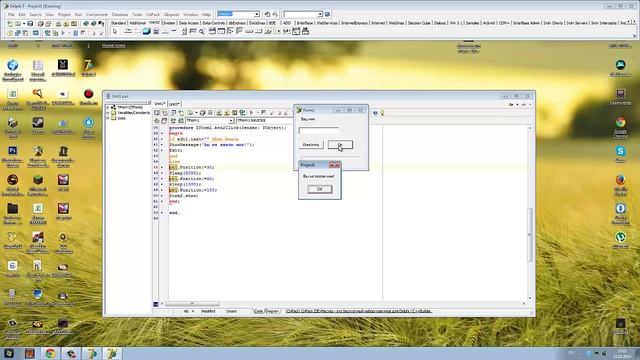The width and height of the screenshot is (640, 360).
Task: Switch to the Diagram view tab
Action: 273,311
